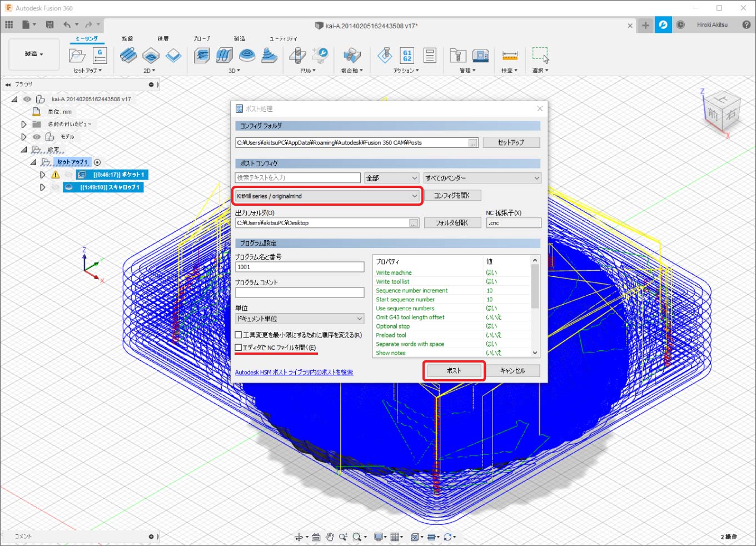Click the data panel grid icon
Image resolution: width=756 pixels, height=546 pixels.
[9, 24]
